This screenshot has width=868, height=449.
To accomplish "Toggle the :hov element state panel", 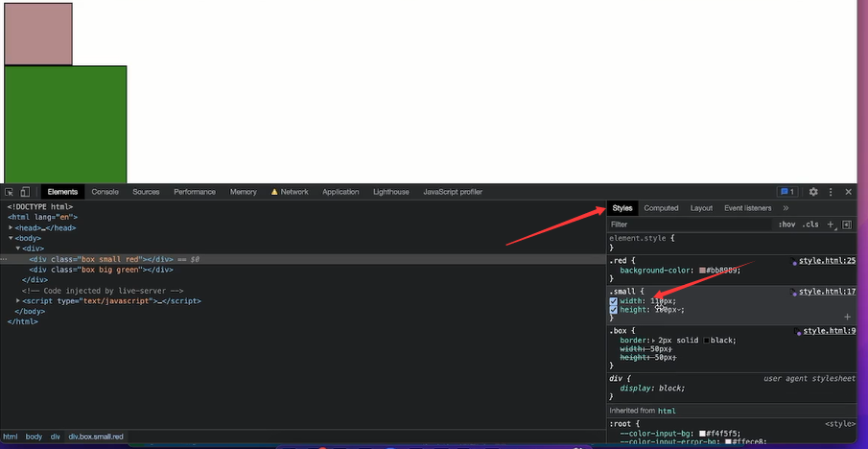I will 786,224.
